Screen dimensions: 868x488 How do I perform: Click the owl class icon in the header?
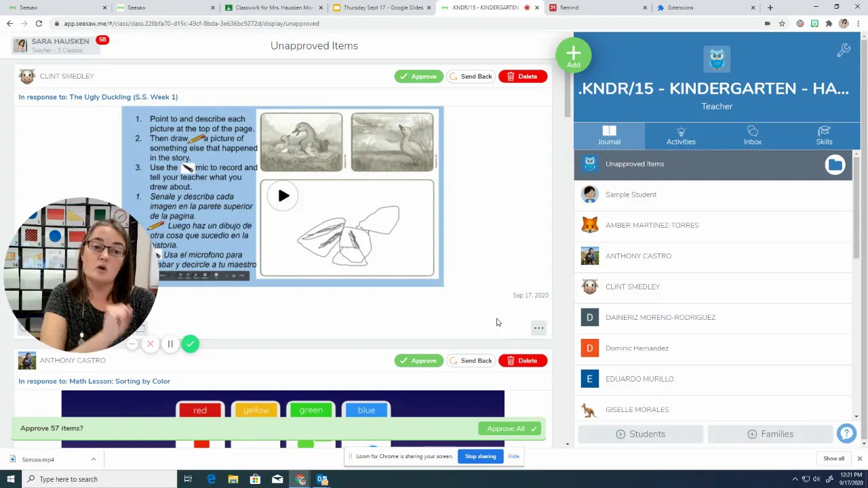(x=717, y=60)
